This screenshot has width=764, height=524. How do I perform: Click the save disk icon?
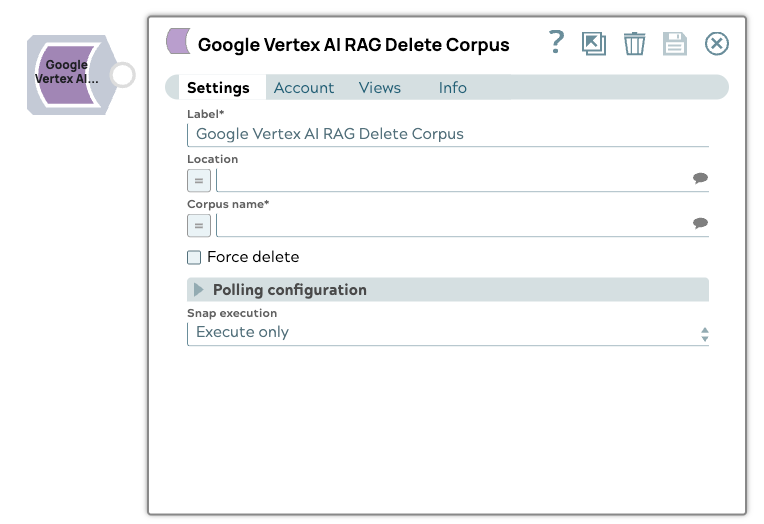pyautogui.click(x=675, y=43)
